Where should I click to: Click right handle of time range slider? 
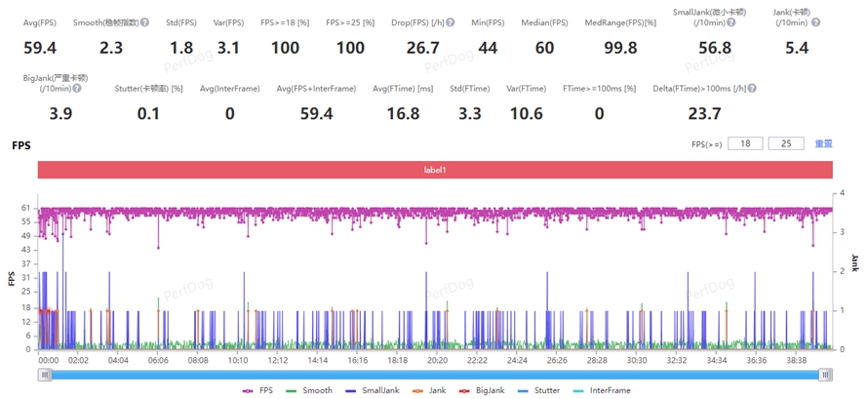click(x=826, y=374)
